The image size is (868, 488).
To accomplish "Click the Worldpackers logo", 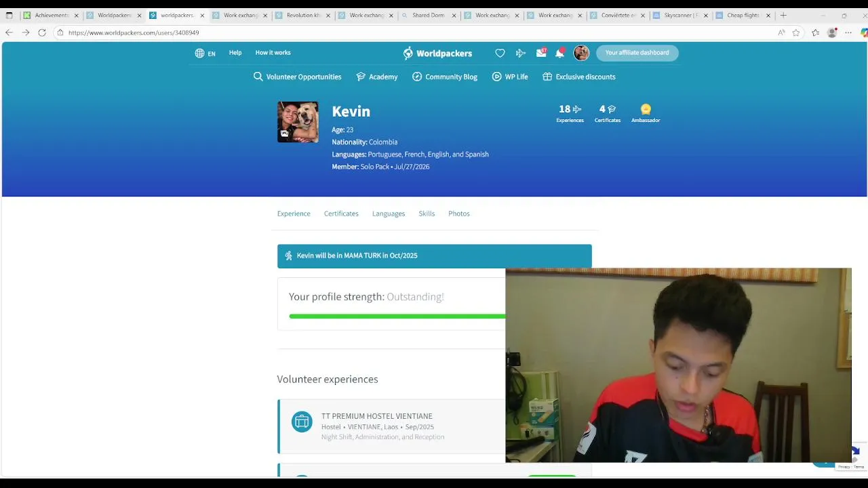I will 437,53.
